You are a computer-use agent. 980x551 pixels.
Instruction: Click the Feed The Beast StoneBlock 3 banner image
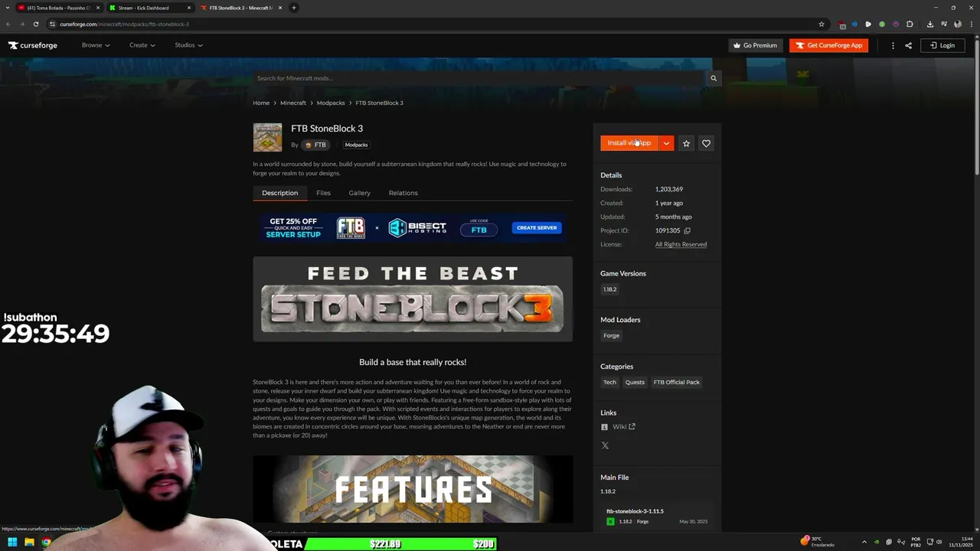click(x=413, y=299)
